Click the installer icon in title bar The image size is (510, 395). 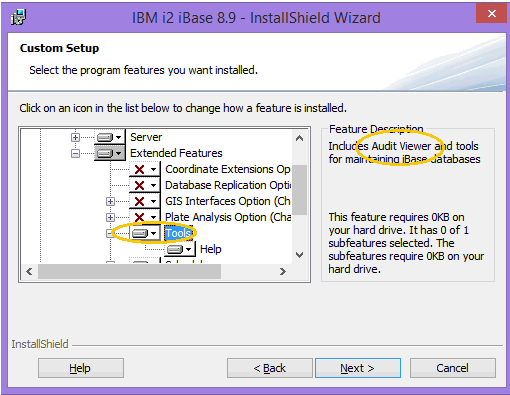pyautogui.click(x=18, y=17)
